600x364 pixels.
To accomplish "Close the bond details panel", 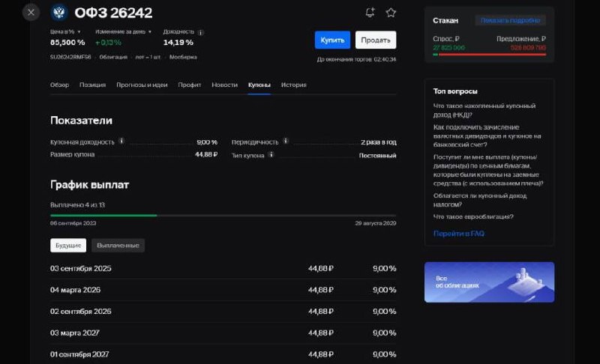I will [31, 13].
